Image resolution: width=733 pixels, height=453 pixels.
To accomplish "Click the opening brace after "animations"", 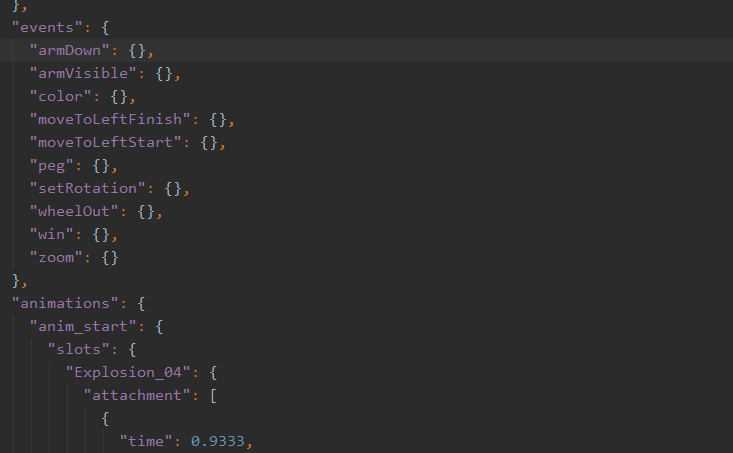I will click(x=141, y=303).
